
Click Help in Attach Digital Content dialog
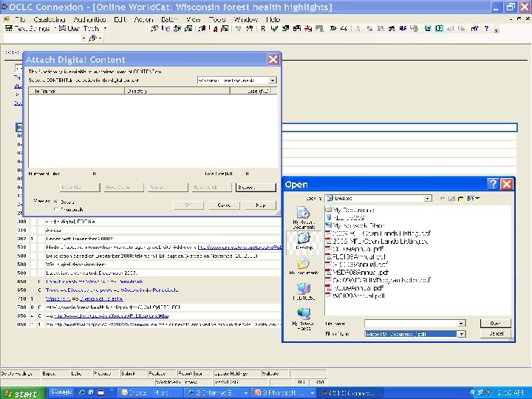tap(260, 205)
